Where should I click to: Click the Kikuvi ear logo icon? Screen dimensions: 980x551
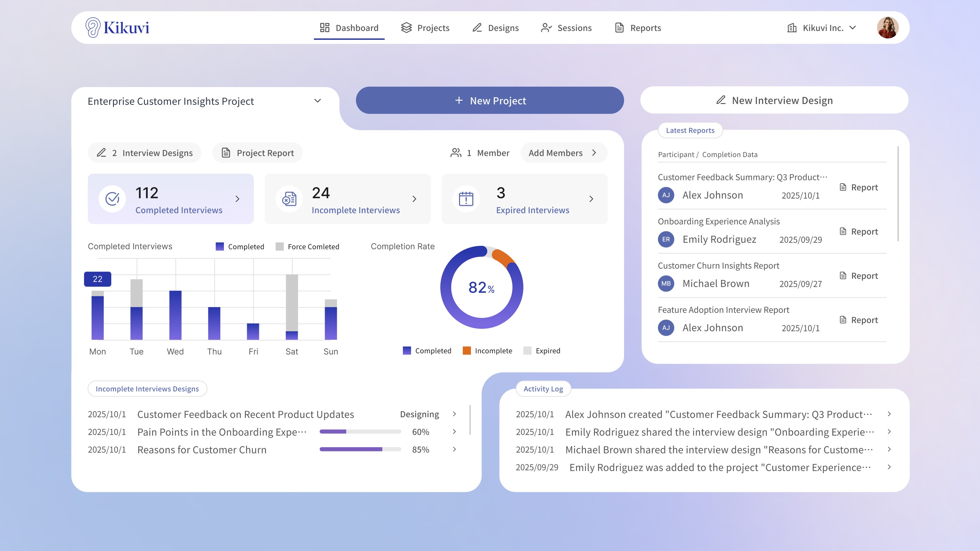coord(93,27)
